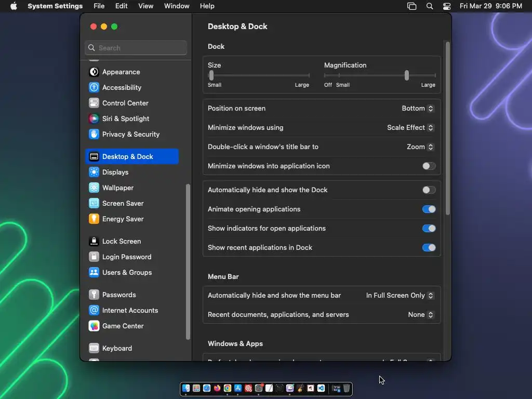Open the View menu

tap(146, 6)
